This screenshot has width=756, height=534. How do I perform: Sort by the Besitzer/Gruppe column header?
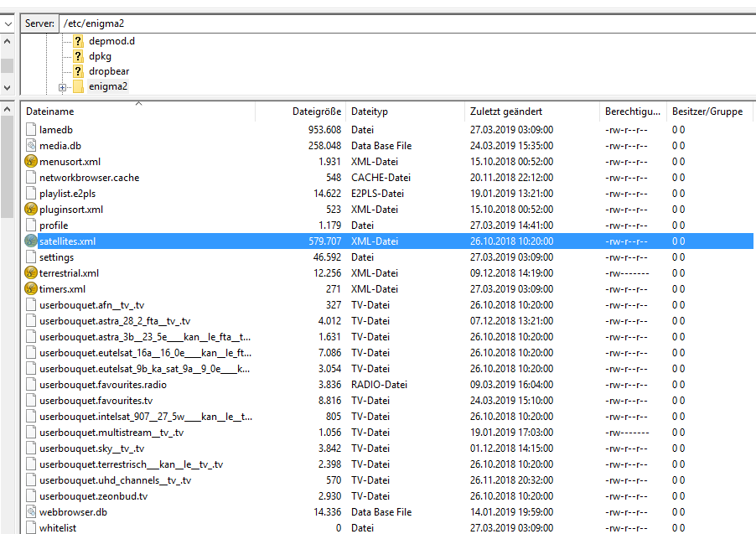coord(709,111)
